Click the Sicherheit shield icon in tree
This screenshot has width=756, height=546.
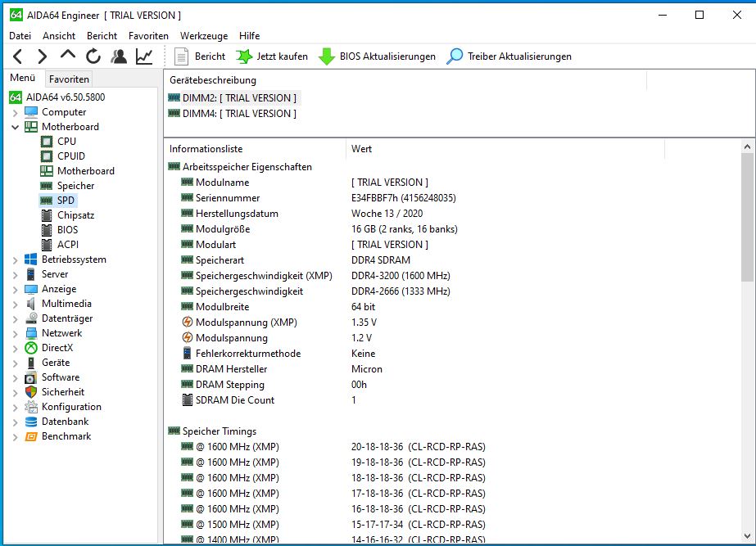point(31,392)
